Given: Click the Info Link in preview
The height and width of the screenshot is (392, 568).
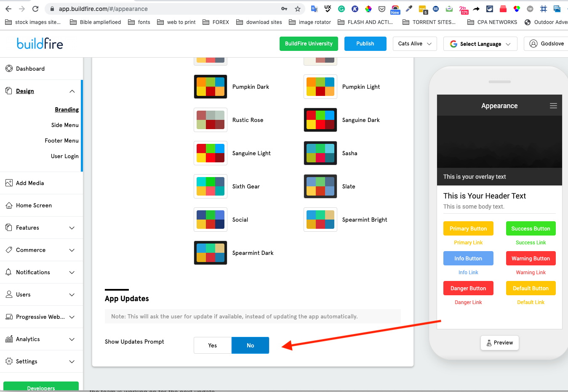Looking at the screenshot, I should pos(468,273).
